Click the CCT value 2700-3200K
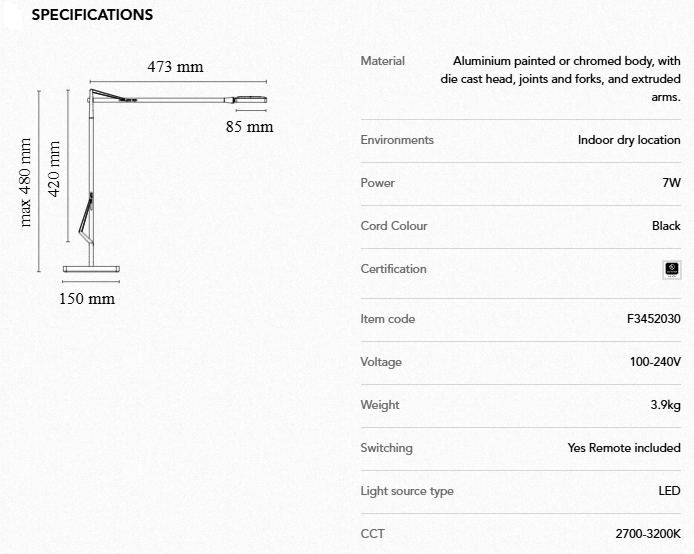The height and width of the screenshot is (554, 694). (648, 534)
